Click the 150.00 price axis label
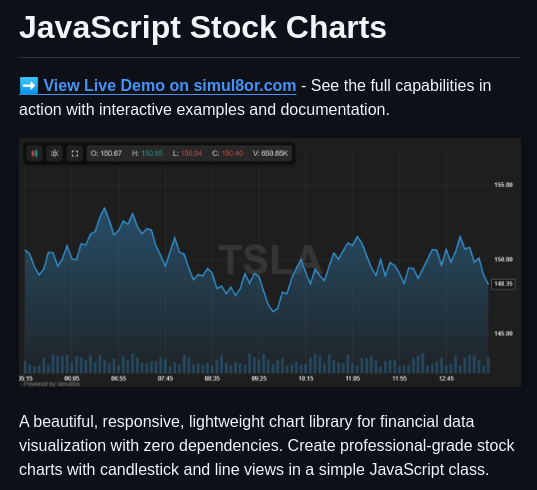 click(503, 260)
